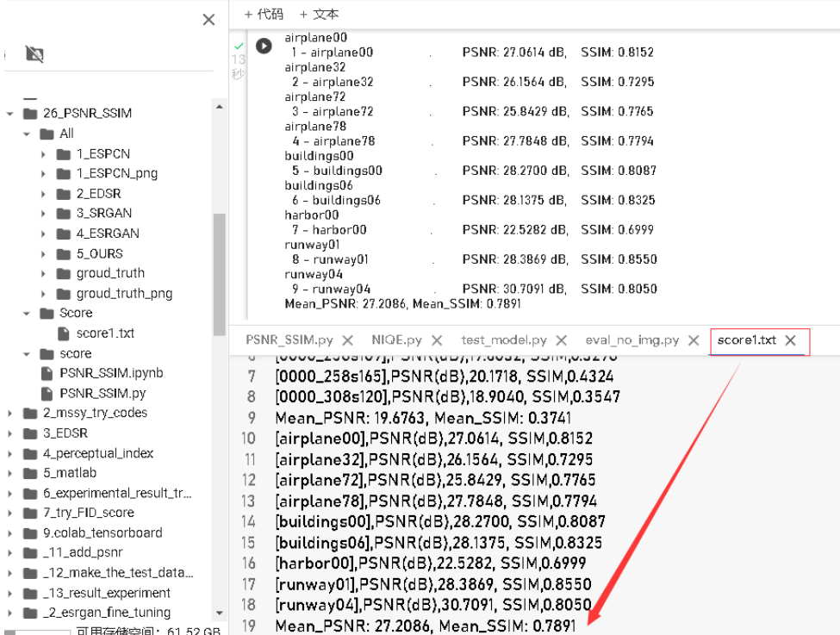Select the 7_try_FID_score folder
Image resolution: width=840 pixels, height=635 pixels.
coord(89,513)
